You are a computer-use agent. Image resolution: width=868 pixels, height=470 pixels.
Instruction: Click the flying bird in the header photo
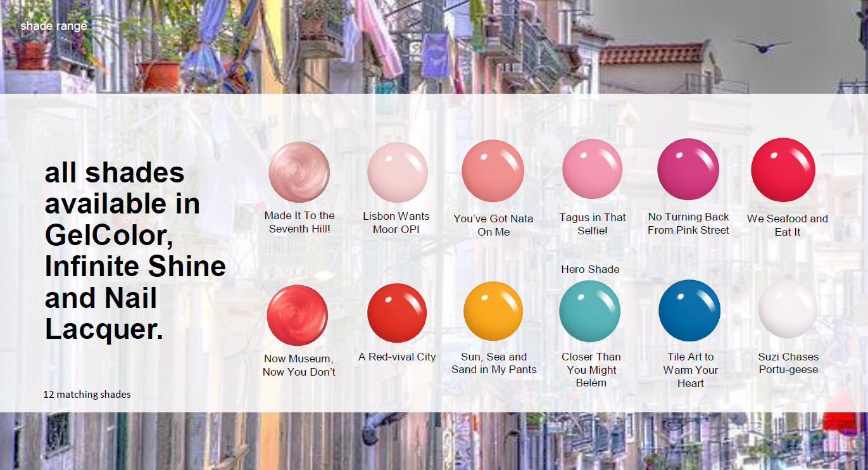(x=764, y=46)
